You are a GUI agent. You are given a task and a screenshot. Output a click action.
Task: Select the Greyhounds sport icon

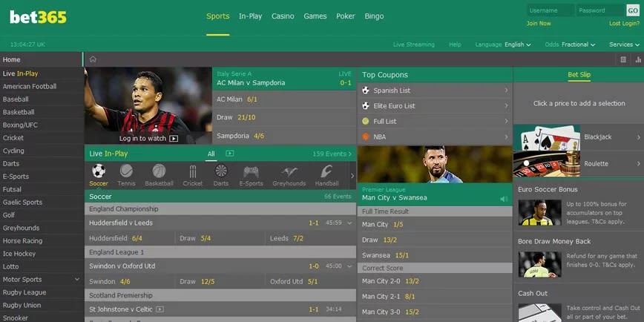point(289,171)
